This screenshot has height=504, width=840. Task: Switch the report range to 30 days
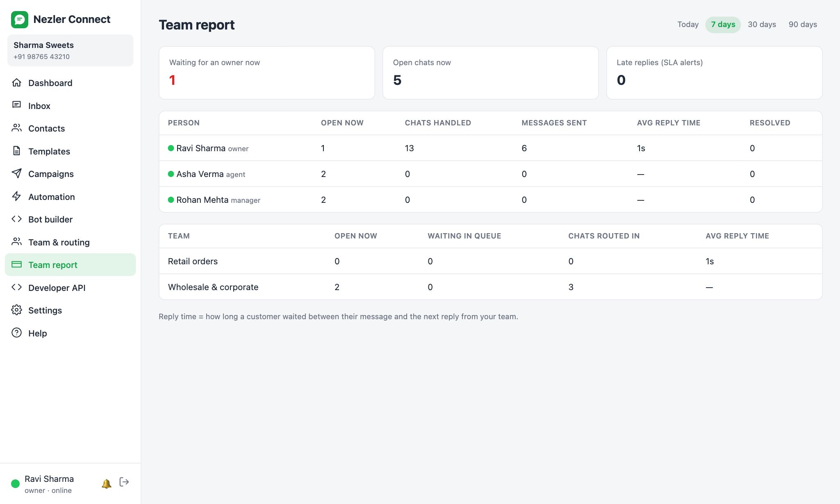coord(762,25)
